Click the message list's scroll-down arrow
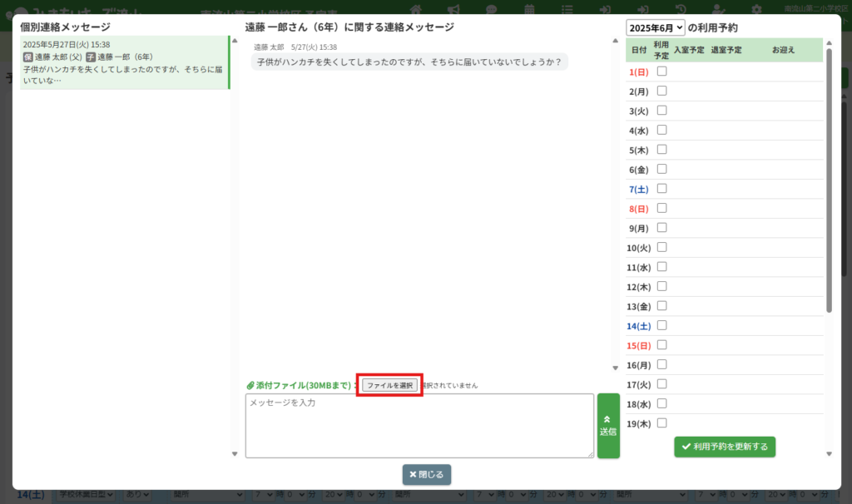The height and width of the screenshot is (504, 852). point(235,453)
